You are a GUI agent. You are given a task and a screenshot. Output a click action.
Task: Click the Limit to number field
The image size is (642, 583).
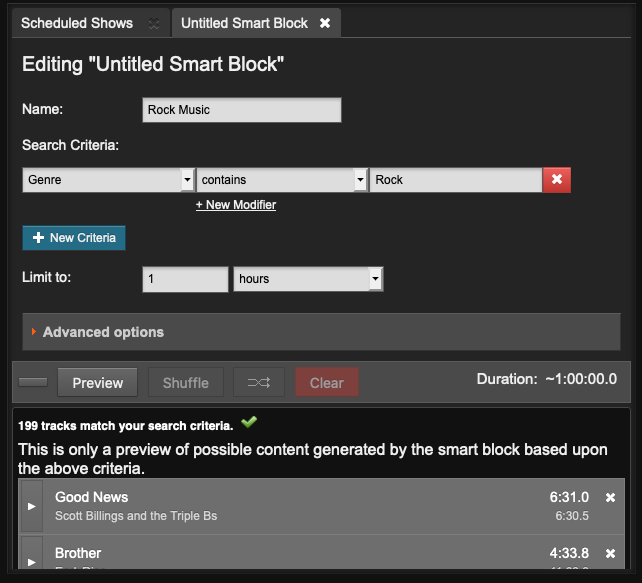pyautogui.click(x=185, y=279)
